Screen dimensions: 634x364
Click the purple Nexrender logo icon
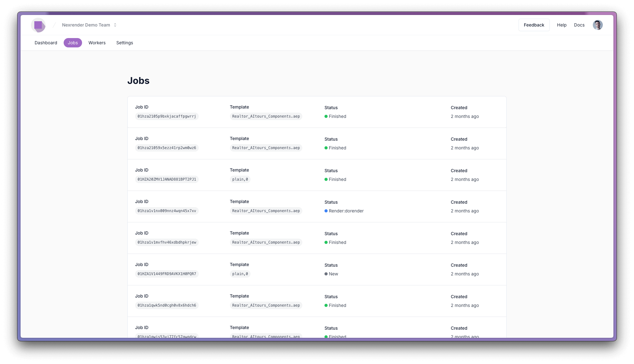[38, 25]
